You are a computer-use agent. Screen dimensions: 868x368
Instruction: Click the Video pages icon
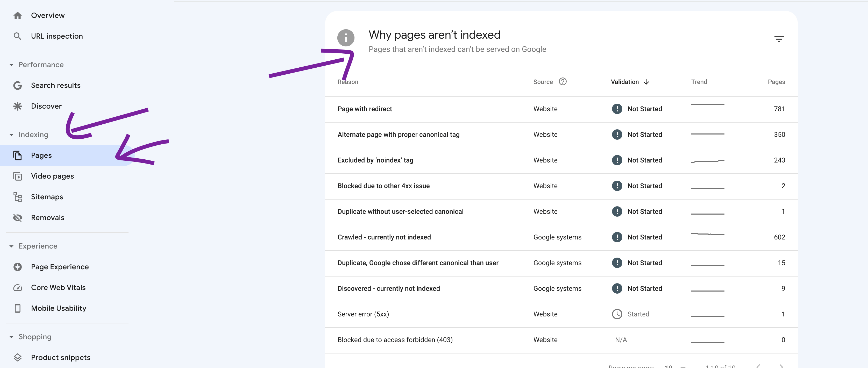pos(18,176)
